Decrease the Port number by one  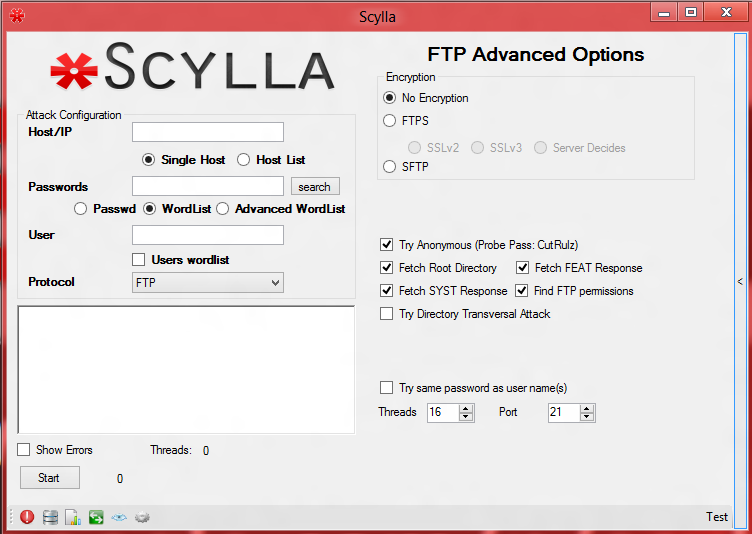[x=587, y=416]
